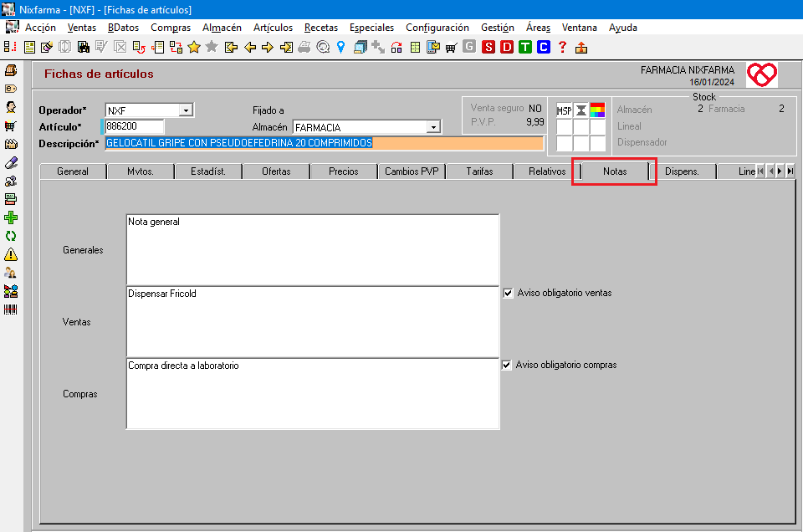The height and width of the screenshot is (532, 803).
Task: Open the Almacén FARMACIA dropdown
Action: click(433, 127)
